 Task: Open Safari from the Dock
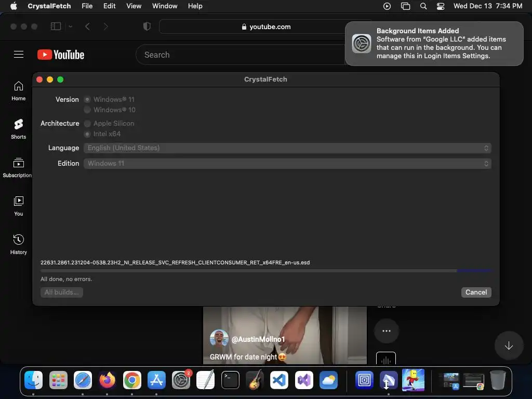(83, 380)
